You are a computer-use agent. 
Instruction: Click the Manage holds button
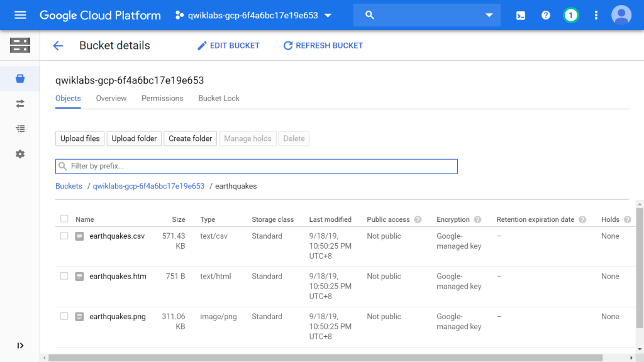(248, 139)
